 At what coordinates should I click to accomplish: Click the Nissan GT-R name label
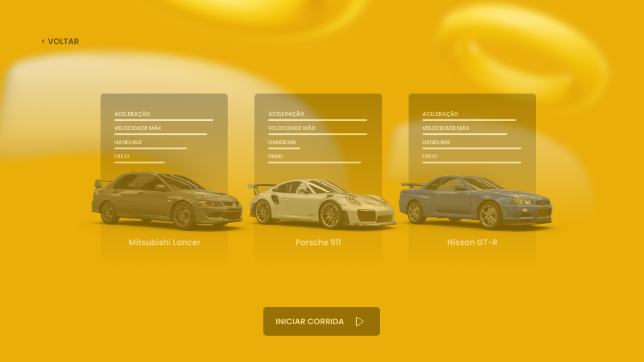(x=472, y=242)
